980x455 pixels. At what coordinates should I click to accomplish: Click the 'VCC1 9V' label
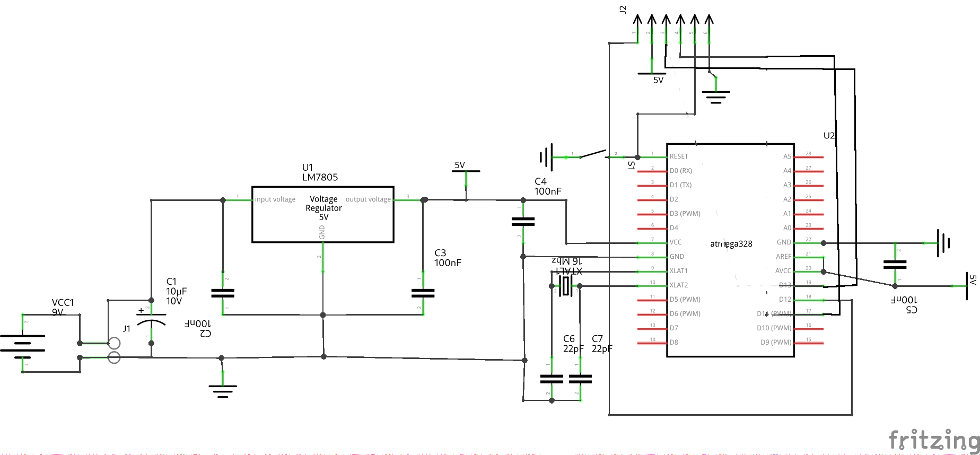click(x=63, y=308)
